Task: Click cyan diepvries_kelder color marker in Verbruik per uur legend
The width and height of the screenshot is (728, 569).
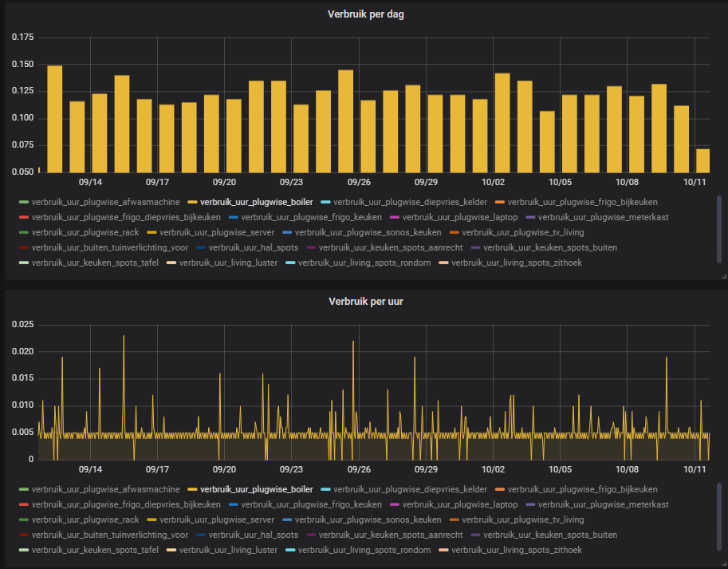Action: tap(325, 489)
